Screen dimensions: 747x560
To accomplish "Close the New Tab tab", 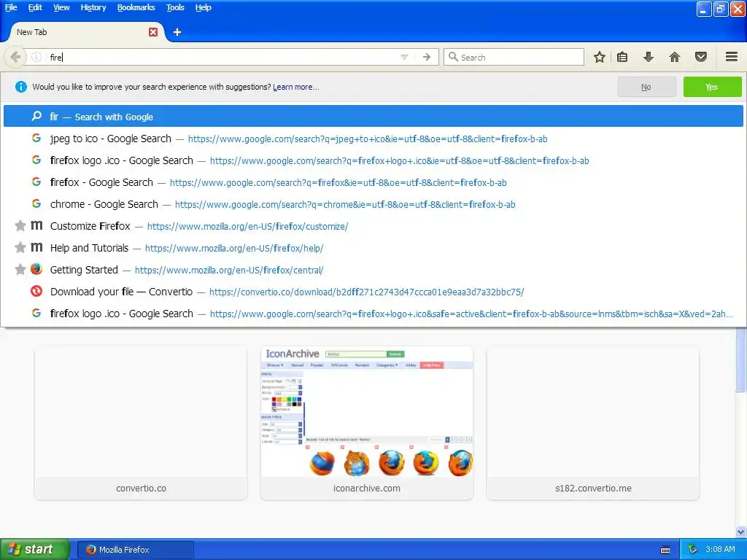I will [x=153, y=32].
